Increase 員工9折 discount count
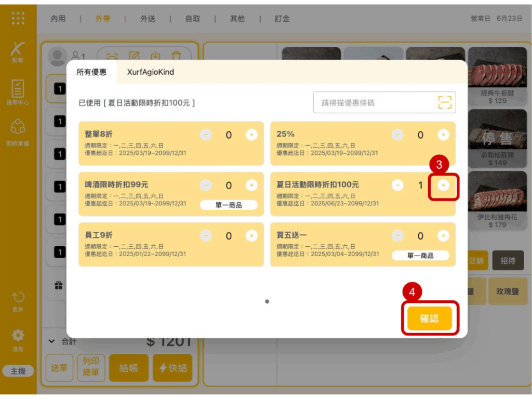This screenshot has height=399, width=532. (251, 236)
